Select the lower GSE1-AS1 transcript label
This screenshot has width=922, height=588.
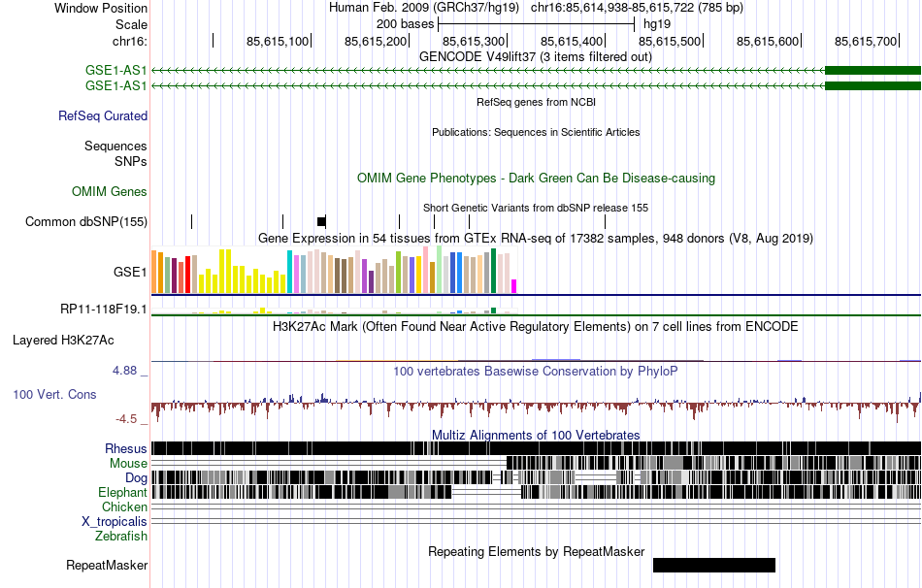point(115,85)
